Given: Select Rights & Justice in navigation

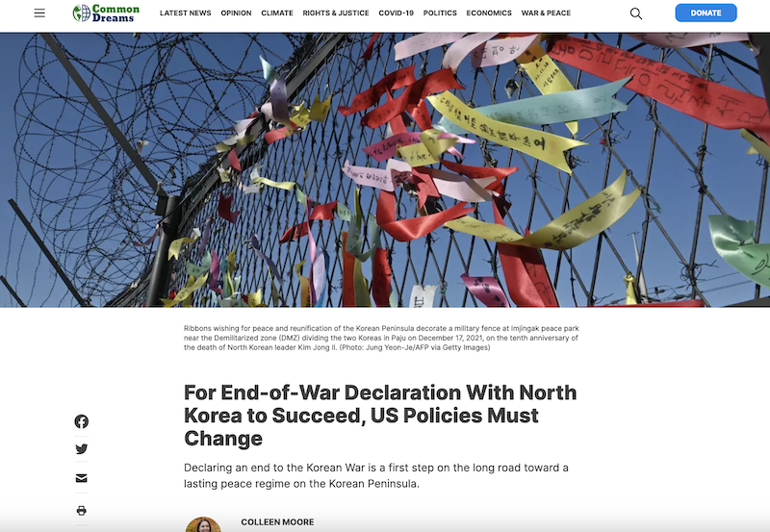Looking at the screenshot, I should tap(336, 13).
